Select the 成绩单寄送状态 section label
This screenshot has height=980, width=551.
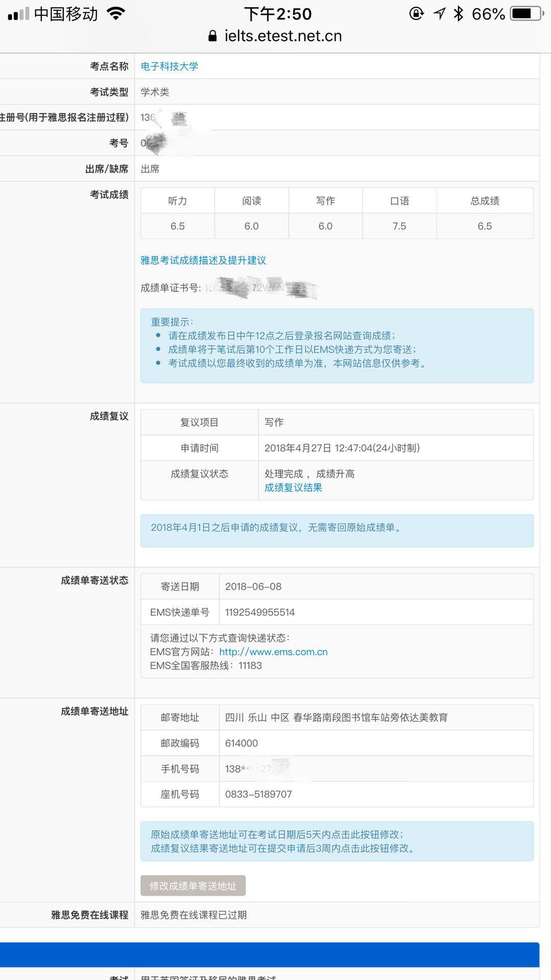pyautogui.click(x=94, y=580)
